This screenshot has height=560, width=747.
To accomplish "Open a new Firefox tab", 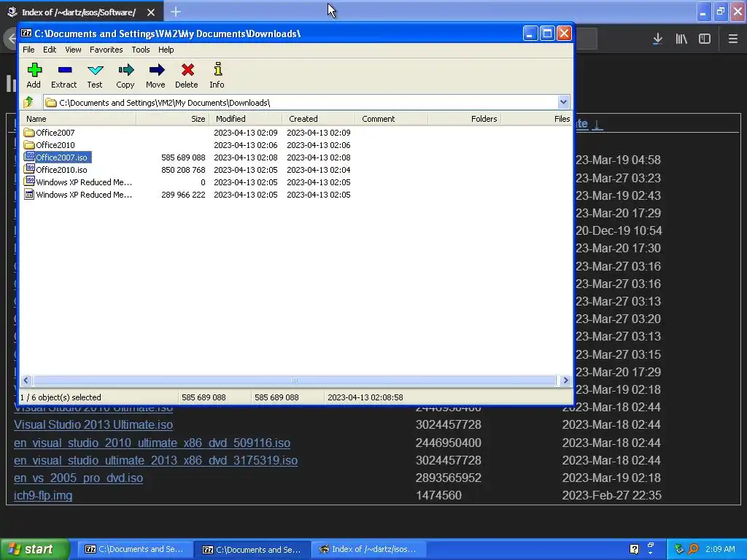I will click(176, 12).
